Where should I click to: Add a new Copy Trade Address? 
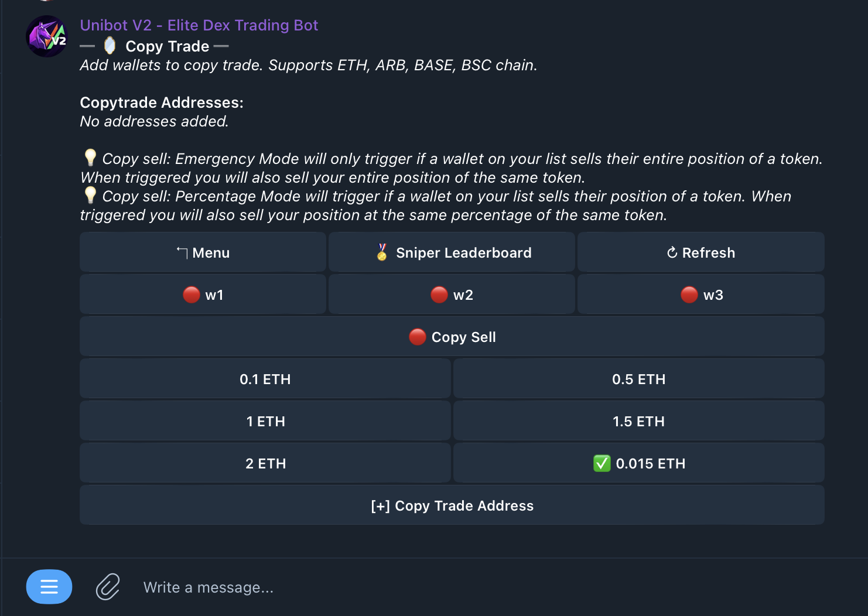452,505
